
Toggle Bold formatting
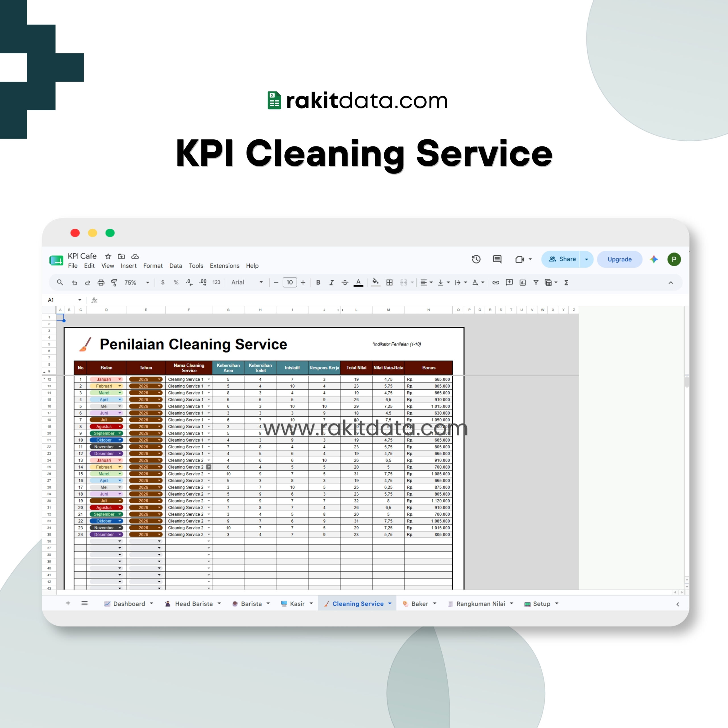point(318,283)
